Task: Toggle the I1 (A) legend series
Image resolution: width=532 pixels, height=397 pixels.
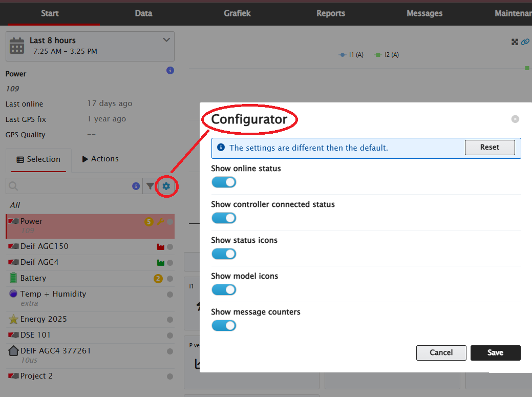Action: pos(351,55)
